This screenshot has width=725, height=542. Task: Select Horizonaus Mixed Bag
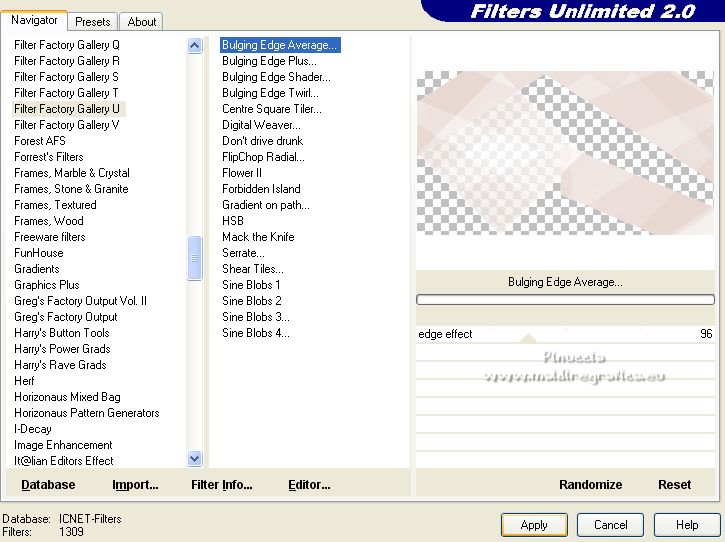click(67, 397)
